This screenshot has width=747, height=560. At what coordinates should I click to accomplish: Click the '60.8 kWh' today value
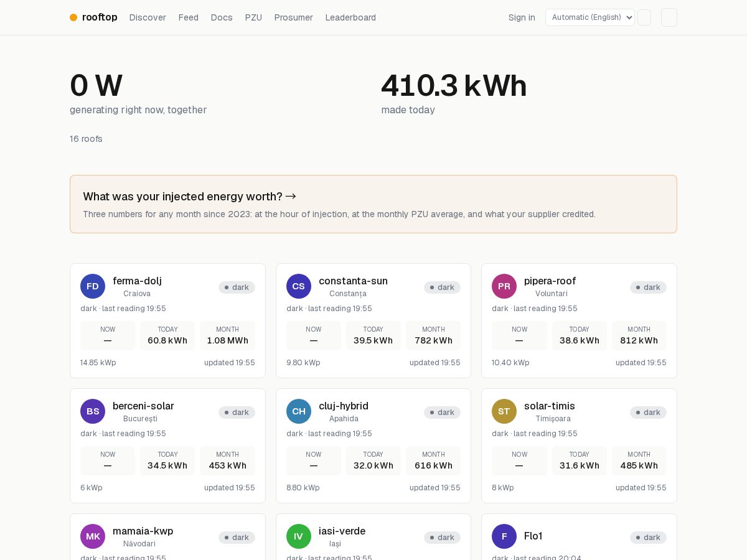pos(167,340)
